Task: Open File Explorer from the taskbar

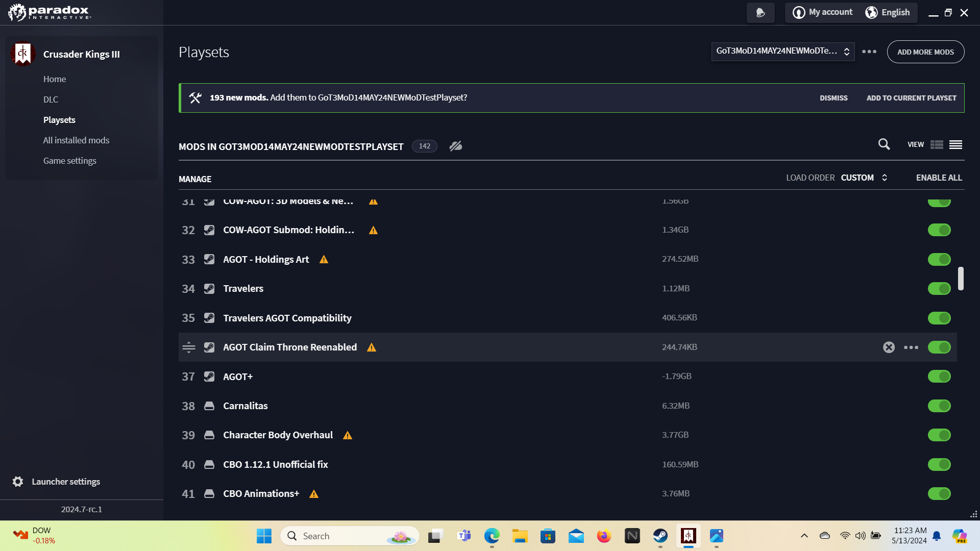Action: point(520,536)
